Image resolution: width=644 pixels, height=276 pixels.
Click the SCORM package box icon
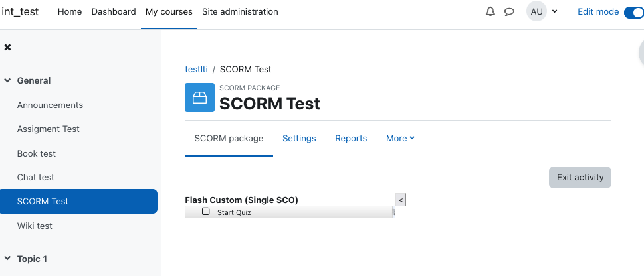coord(199,98)
